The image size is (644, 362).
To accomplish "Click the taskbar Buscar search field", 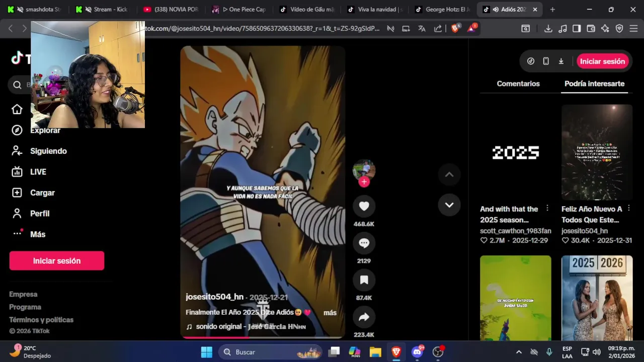I will click(x=270, y=352).
